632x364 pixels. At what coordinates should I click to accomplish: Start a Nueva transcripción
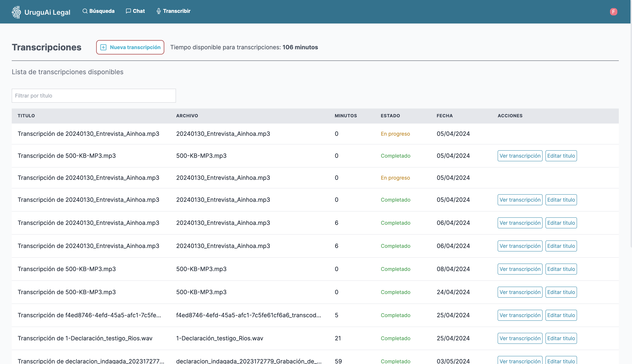tap(130, 47)
